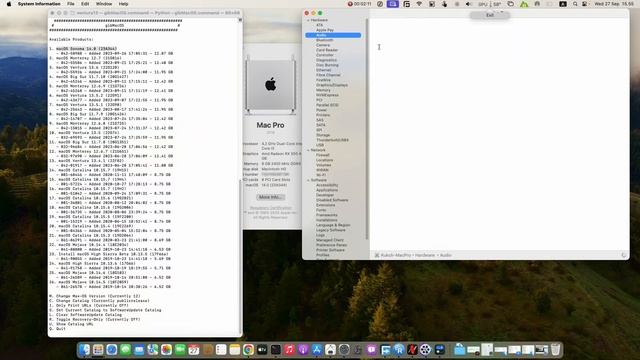Image resolution: width=640 pixels, height=360 pixels.
Task: Open the Mail app in dock
Action: click(x=139, y=350)
